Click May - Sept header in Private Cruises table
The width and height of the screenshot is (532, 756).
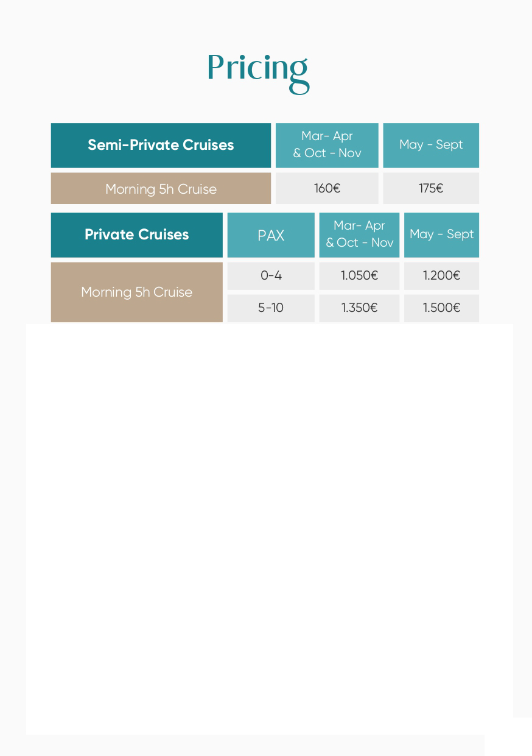point(441,235)
